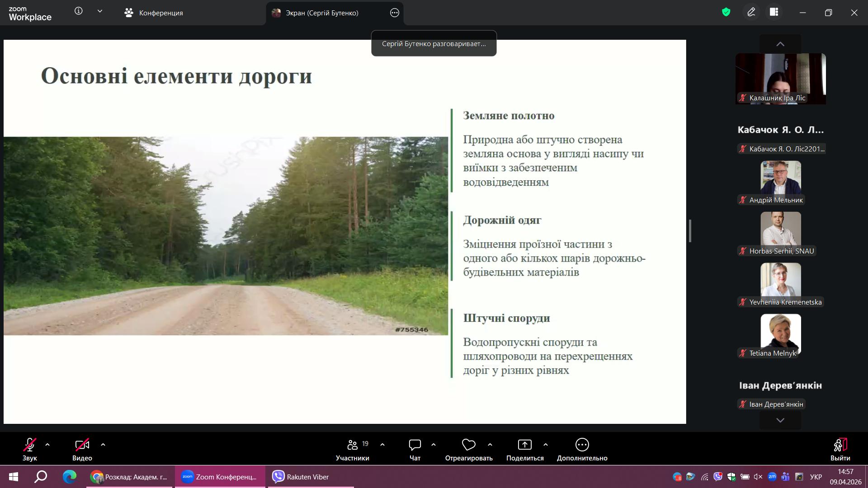Open Rakuten Viber from the taskbar
Image resolution: width=868 pixels, height=488 pixels.
coord(301,477)
